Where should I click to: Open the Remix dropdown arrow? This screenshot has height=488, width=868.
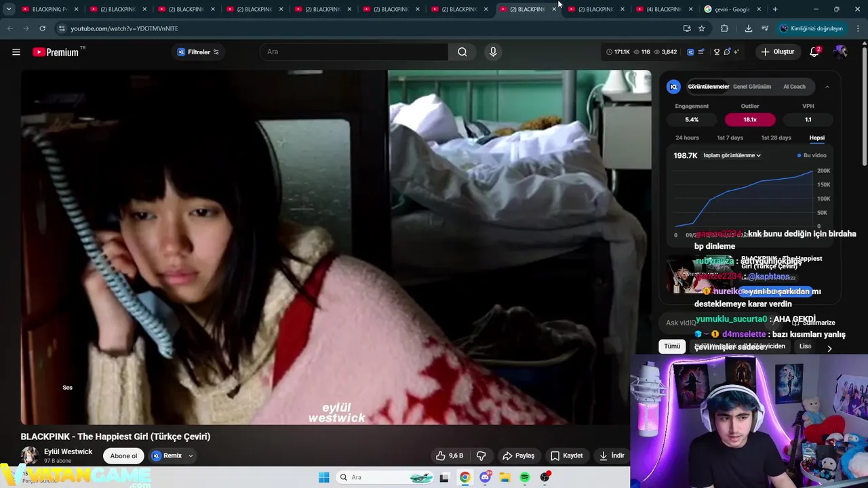click(x=191, y=455)
